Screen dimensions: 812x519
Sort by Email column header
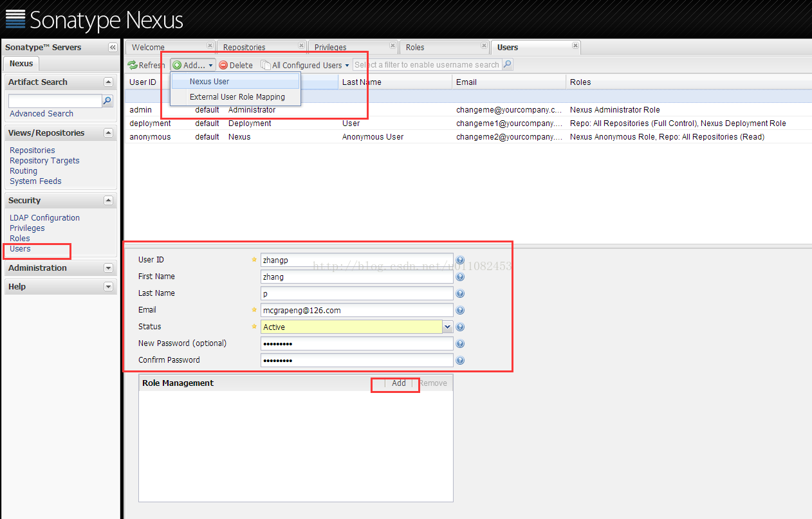pos(509,82)
